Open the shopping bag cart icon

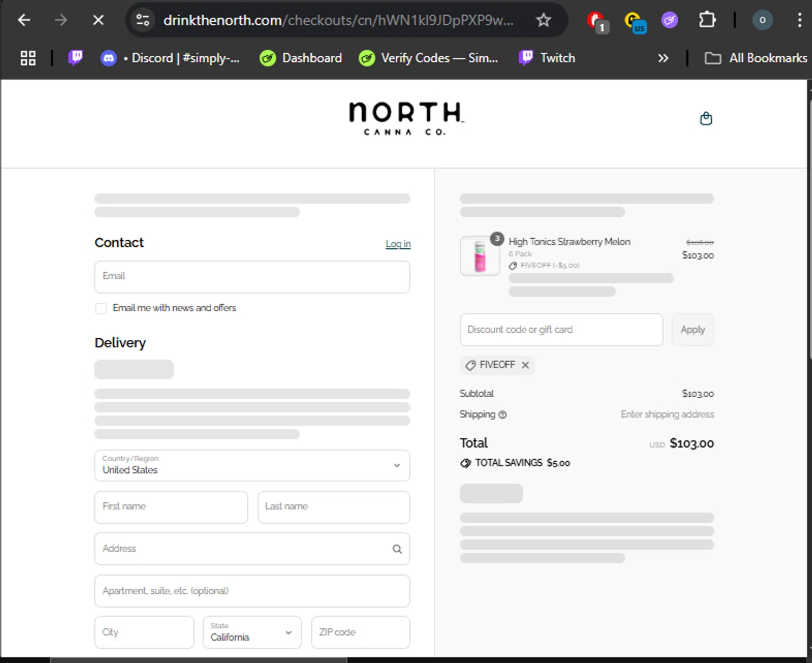click(x=706, y=119)
